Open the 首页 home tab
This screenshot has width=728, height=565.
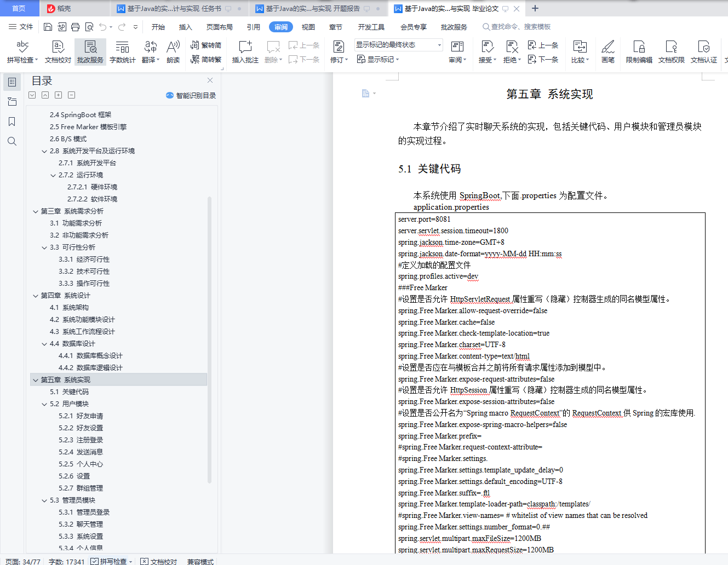coord(19,8)
